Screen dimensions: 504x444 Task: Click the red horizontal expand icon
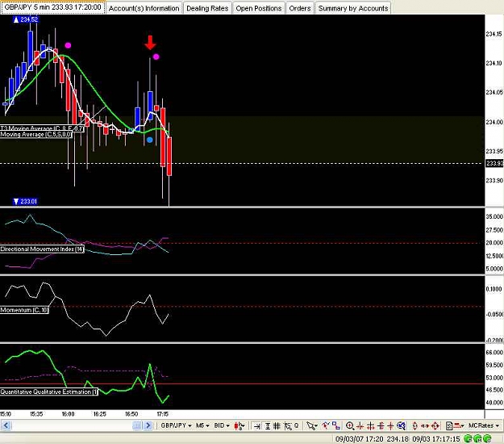click(371, 426)
